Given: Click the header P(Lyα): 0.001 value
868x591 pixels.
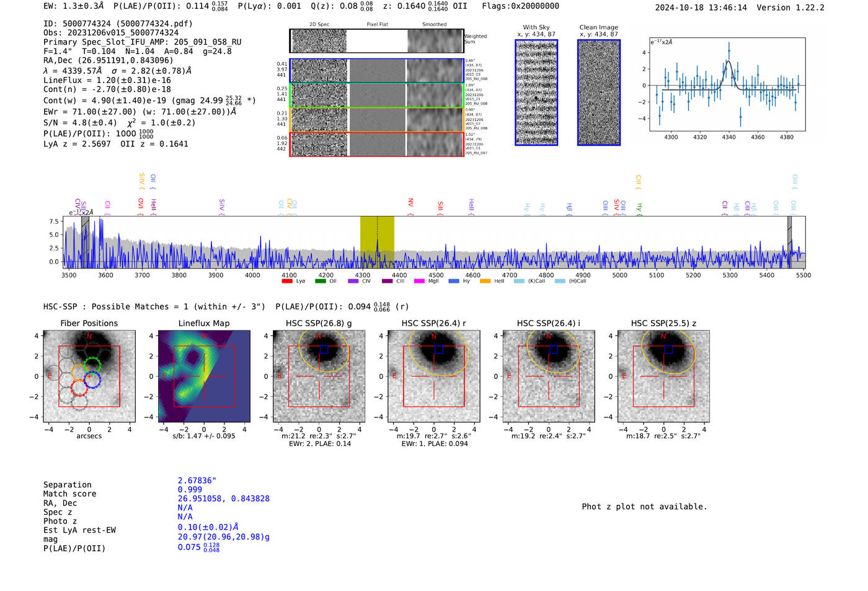Looking at the screenshot, I should click(270, 6).
